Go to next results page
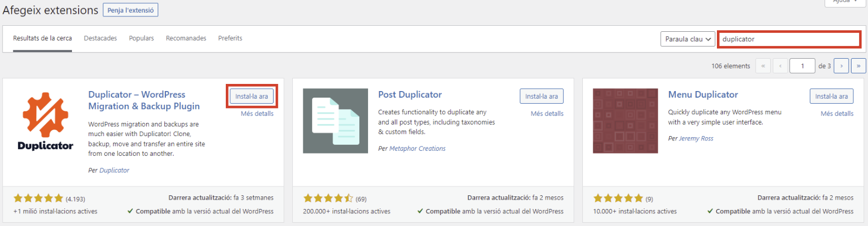 click(x=841, y=66)
